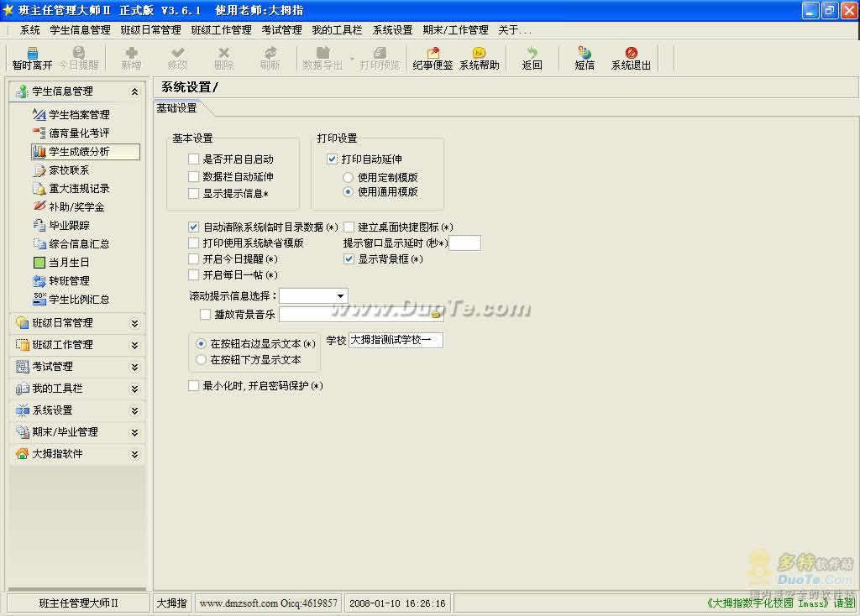860x616 pixels.
Task: Select 当月生日 in the sidebar
Action: click(x=69, y=263)
